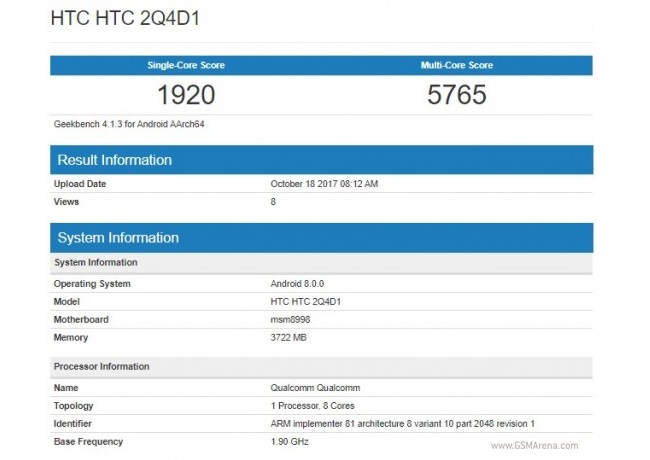Click the 1.90 GHz base frequency value
Image resolution: width=650 pixels, height=460 pixels.
tap(290, 441)
